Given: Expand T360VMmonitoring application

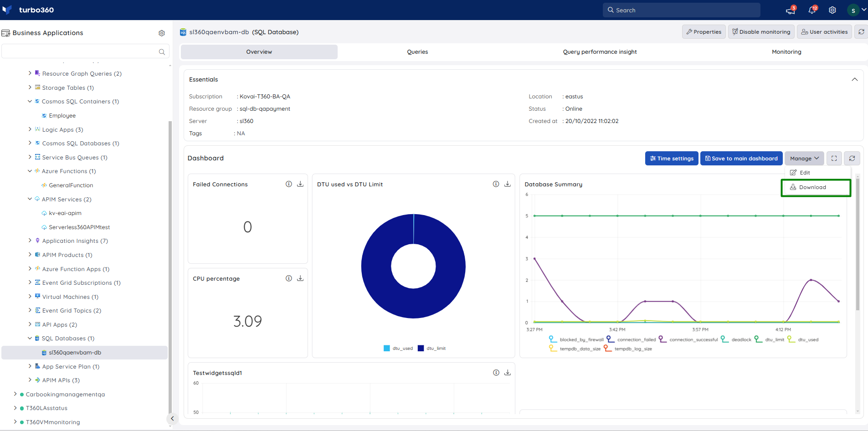Looking at the screenshot, I should pos(15,422).
